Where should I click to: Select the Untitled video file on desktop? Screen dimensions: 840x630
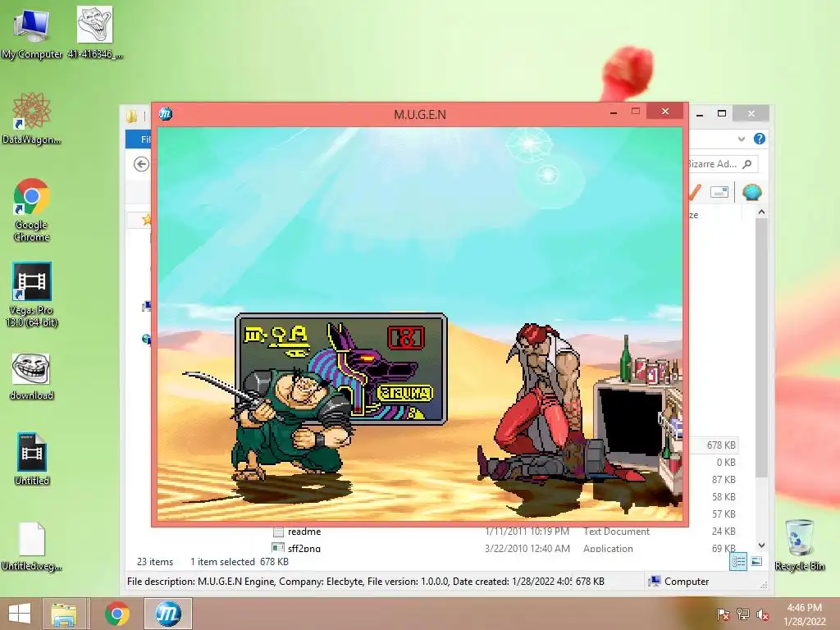point(31,459)
